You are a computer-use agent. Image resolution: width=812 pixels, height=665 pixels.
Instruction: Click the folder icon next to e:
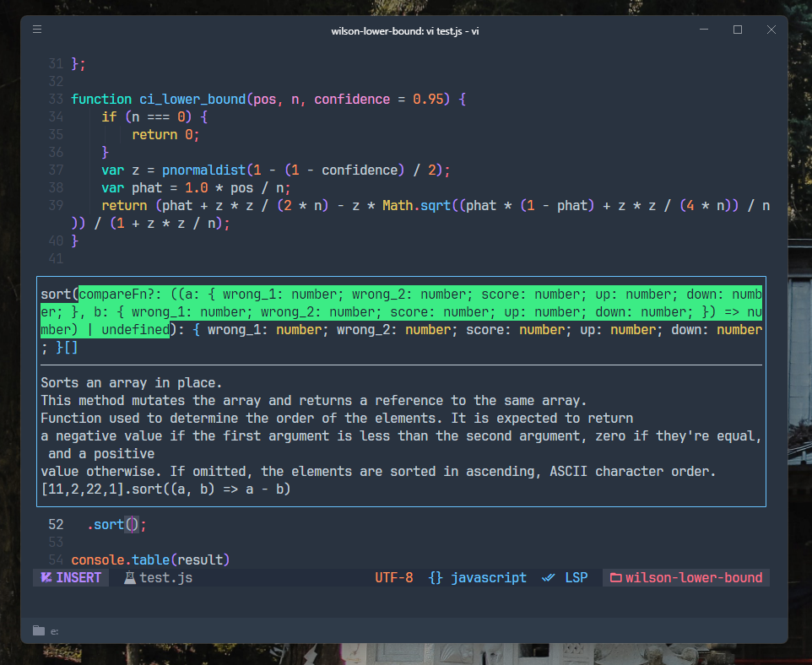coord(38,630)
